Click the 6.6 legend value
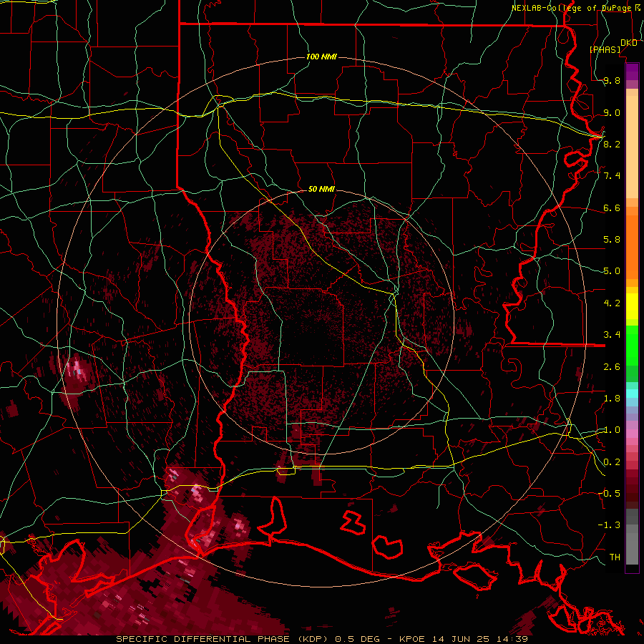 point(612,208)
